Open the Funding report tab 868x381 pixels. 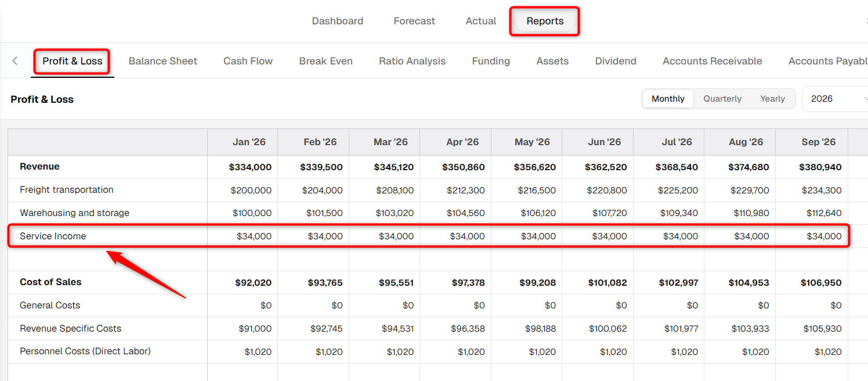(491, 61)
